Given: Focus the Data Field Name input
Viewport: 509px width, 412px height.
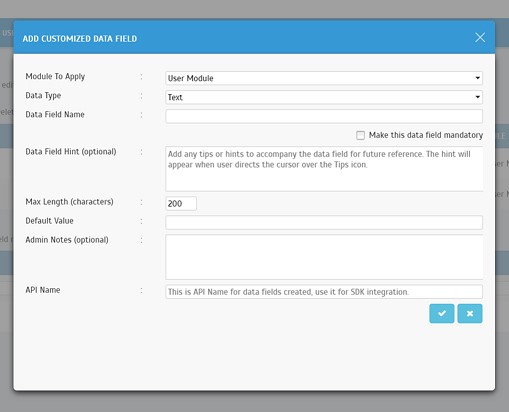Looking at the screenshot, I should pos(324,116).
